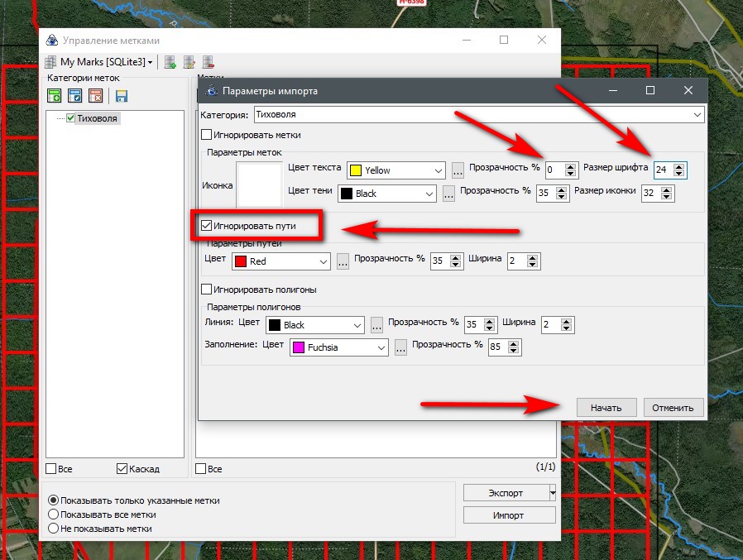The image size is (743, 560).
Task: Select Тиховоля category in tree
Action: click(98, 118)
